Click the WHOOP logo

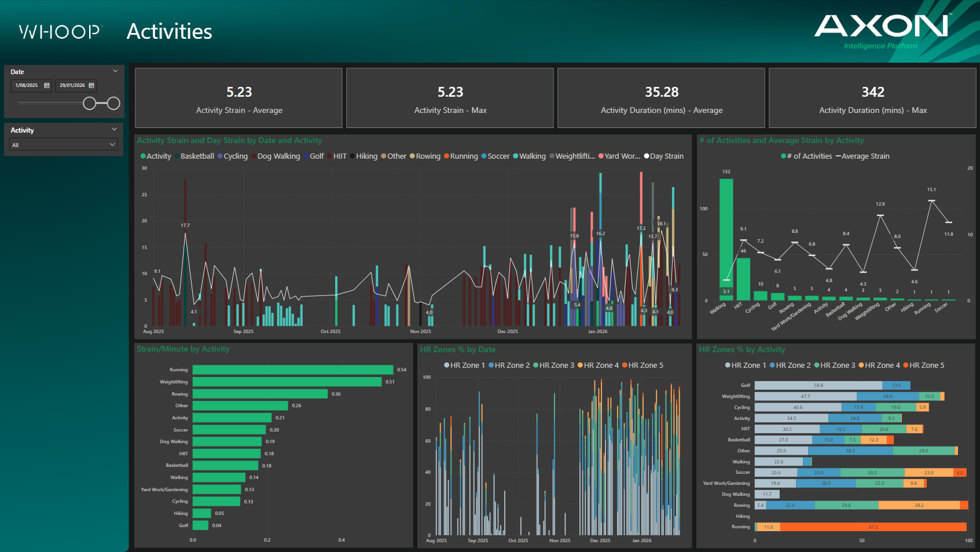[x=58, y=31]
